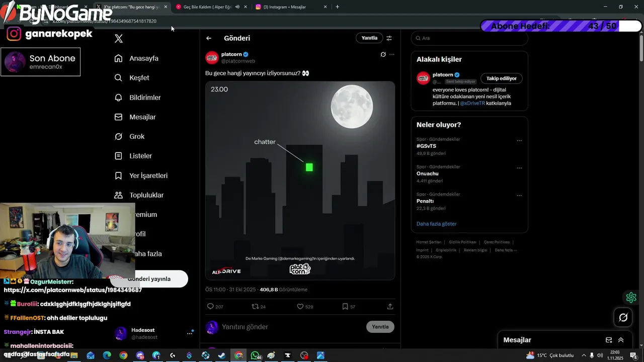Click Daha fazla göster link
The image size is (644, 362).
(436, 224)
